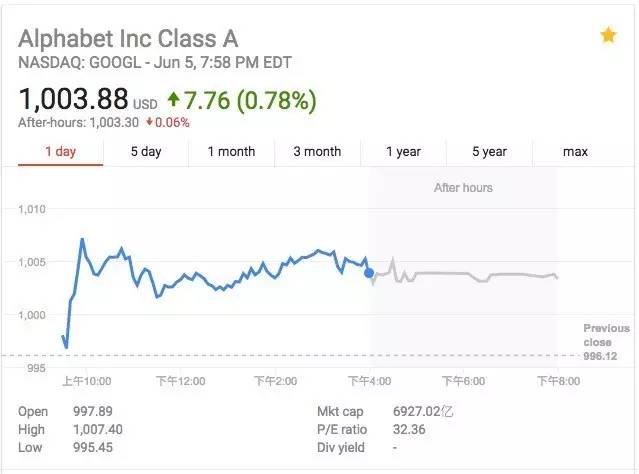Click the Previous close 996.12 label

pyautogui.click(x=606, y=342)
